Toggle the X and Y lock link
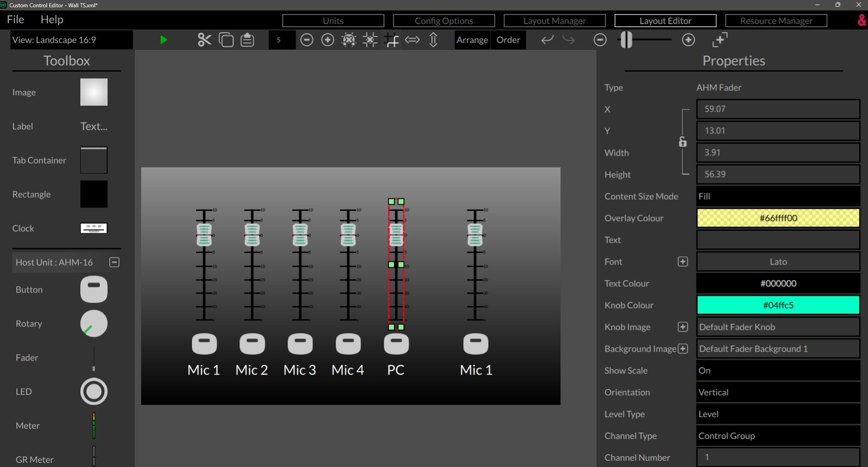The image size is (868, 467). coord(682,142)
